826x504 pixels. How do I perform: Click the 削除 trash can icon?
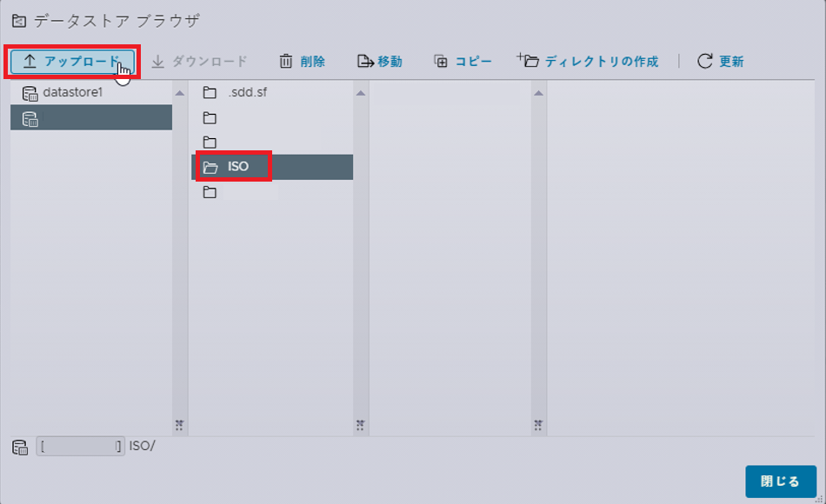(285, 62)
